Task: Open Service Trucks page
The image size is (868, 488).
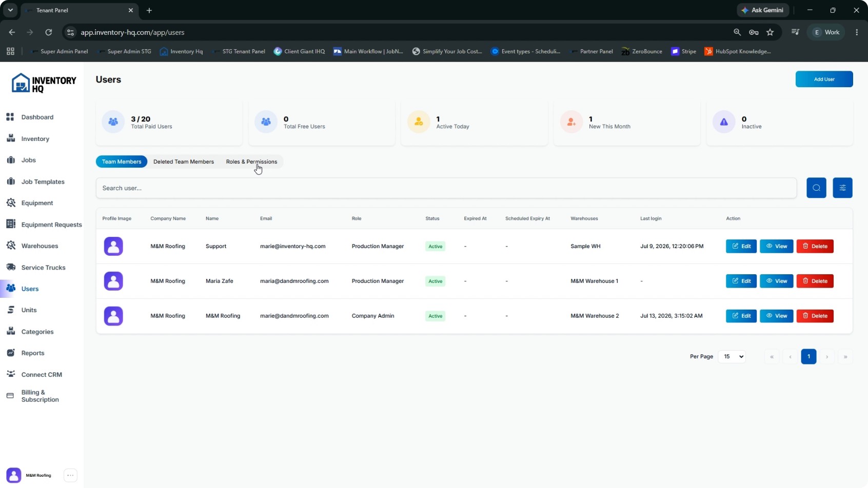Action: [x=43, y=268]
